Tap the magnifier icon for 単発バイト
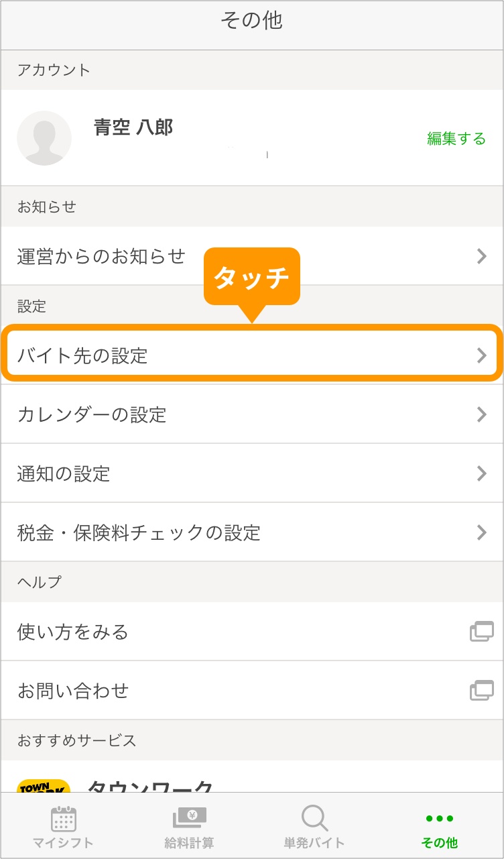This screenshot has height=859, width=504. click(314, 818)
